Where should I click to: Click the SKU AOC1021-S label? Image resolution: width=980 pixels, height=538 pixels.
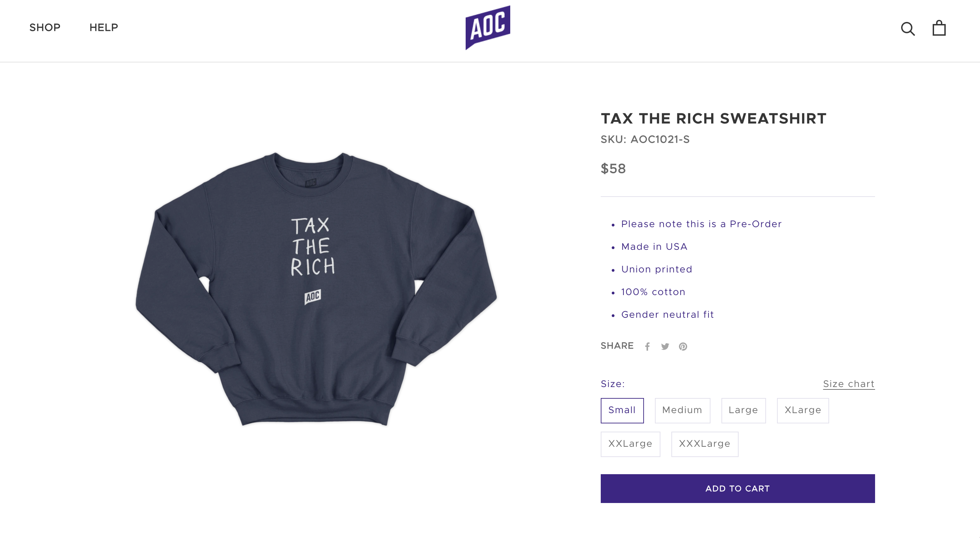pyautogui.click(x=645, y=139)
